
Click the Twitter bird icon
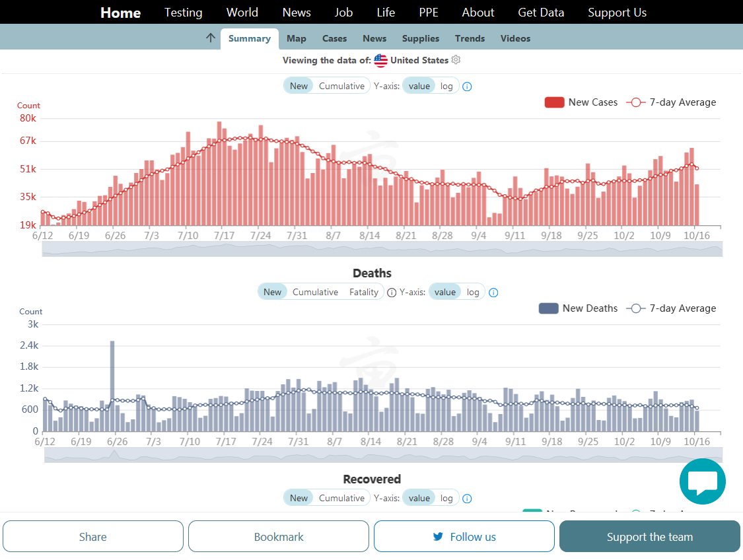[438, 536]
